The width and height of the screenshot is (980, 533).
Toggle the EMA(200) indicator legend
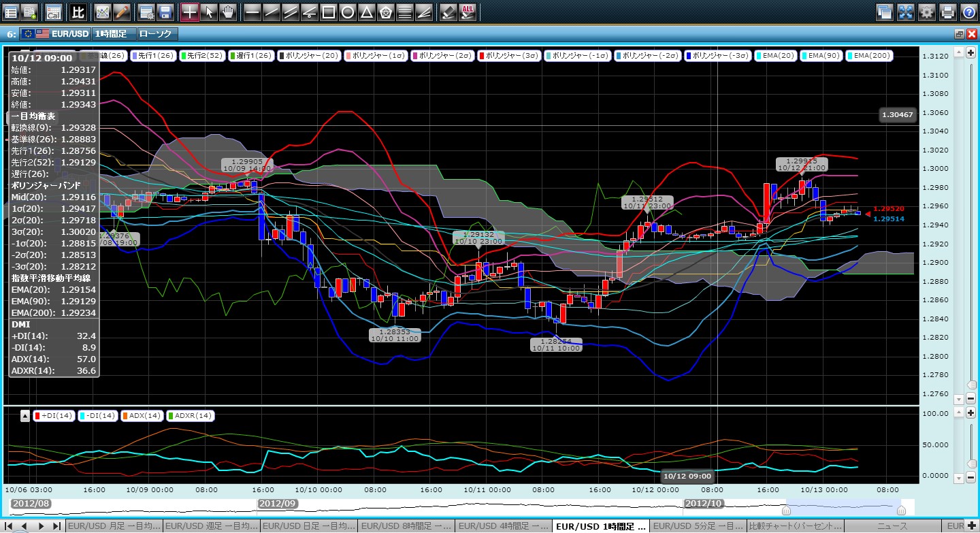(x=868, y=56)
